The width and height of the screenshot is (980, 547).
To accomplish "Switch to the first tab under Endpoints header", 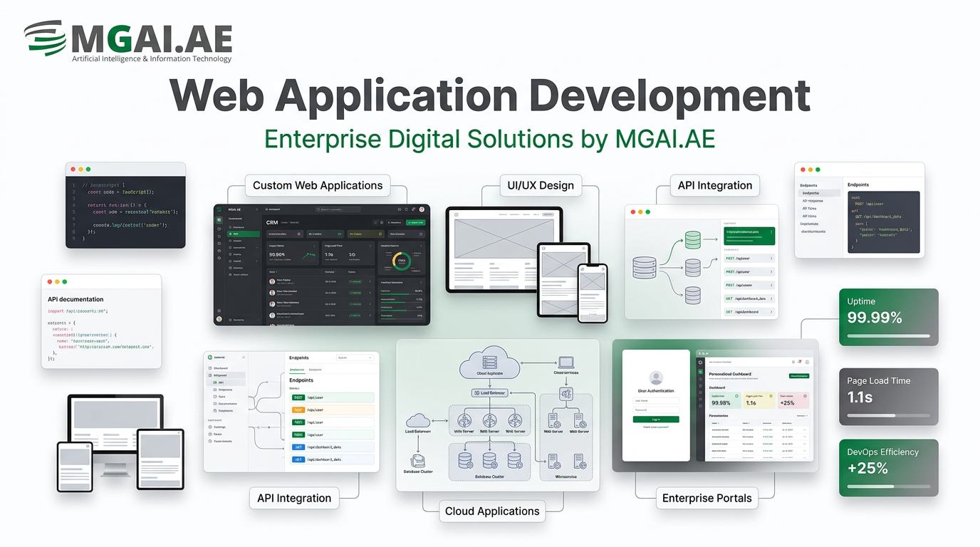I will (x=297, y=370).
